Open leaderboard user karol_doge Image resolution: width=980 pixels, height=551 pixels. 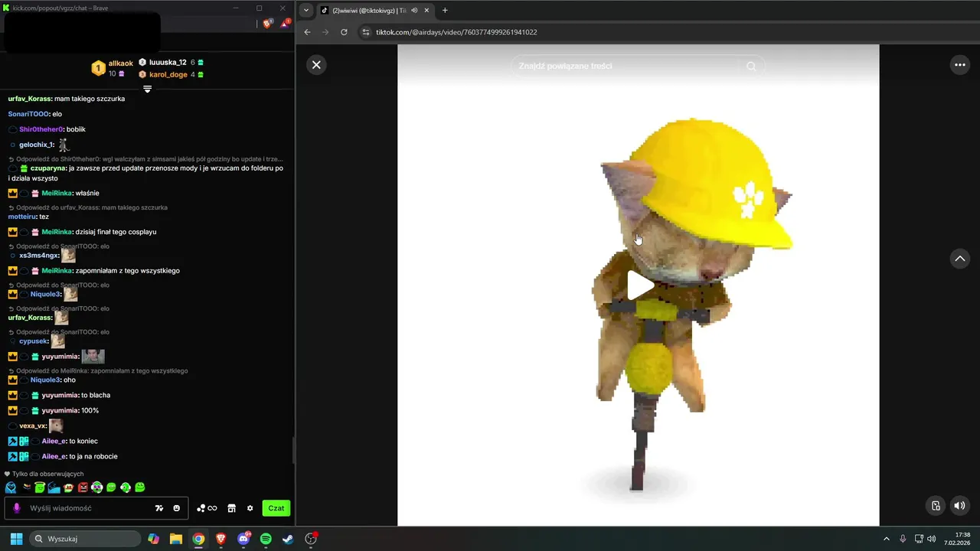point(168,75)
